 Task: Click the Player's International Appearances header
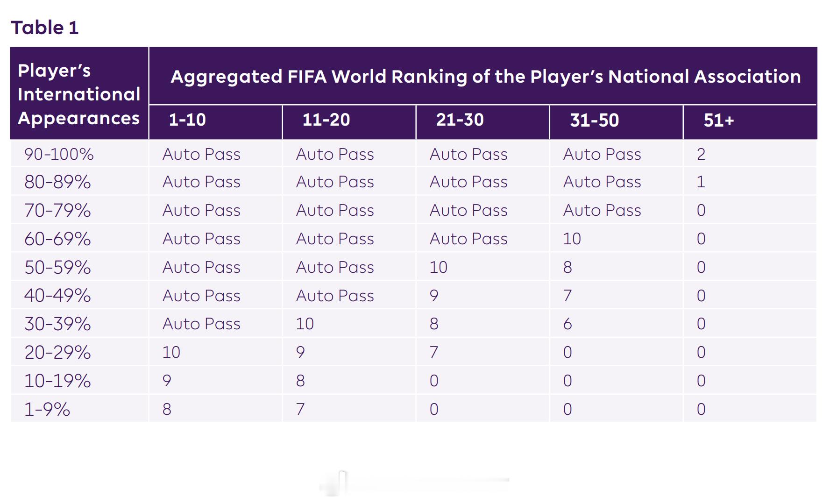[78, 94]
